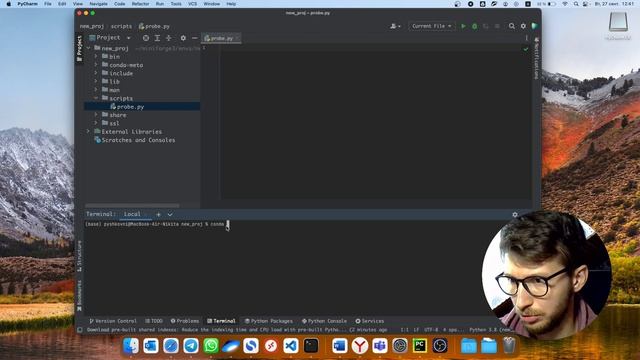Click the Collapse All icon in the Project panel
The width and height of the screenshot is (640, 360).
169,38
